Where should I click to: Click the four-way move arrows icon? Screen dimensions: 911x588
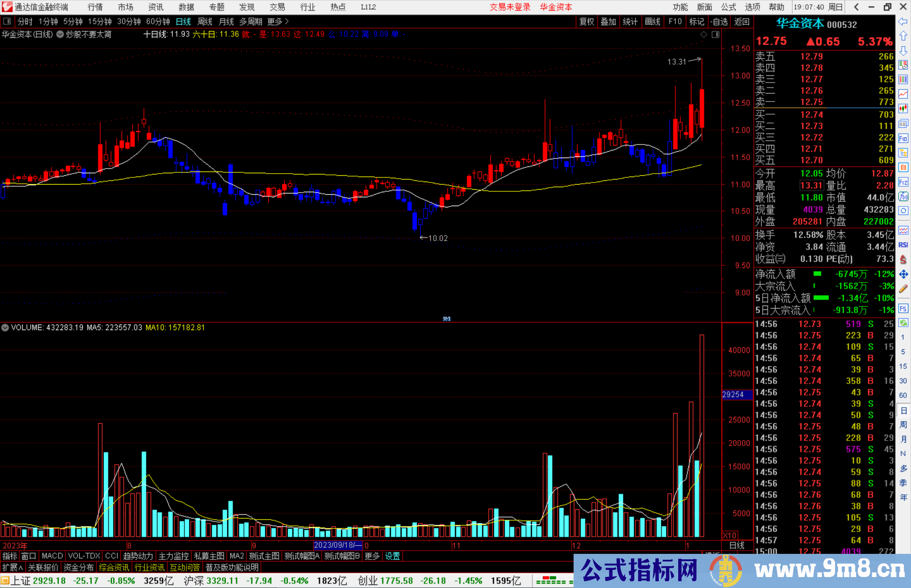click(x=903, y=274)
